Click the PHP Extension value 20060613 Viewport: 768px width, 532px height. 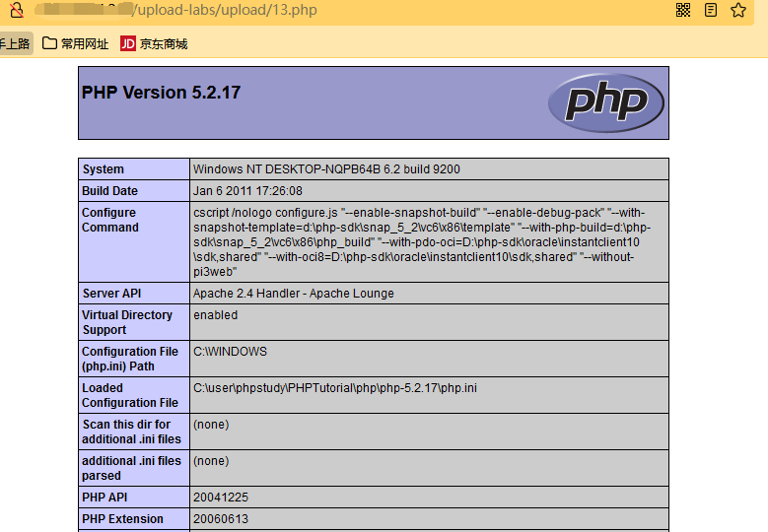tap(220, 519)
